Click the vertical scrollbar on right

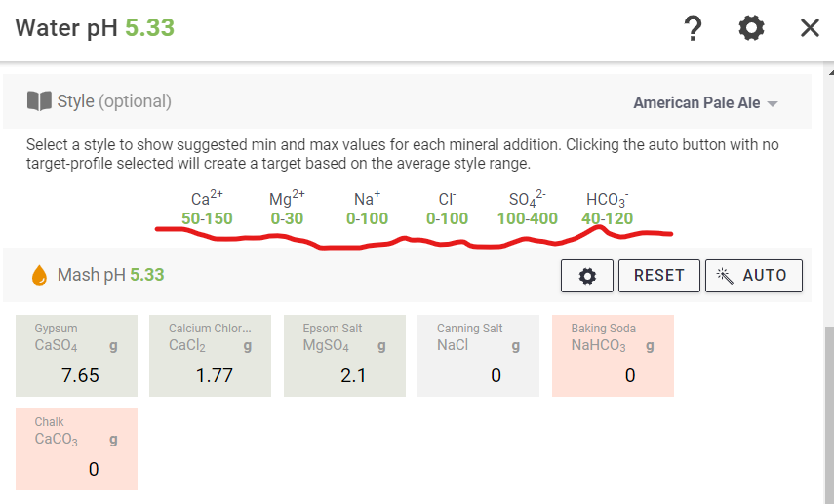click(828, 409)
